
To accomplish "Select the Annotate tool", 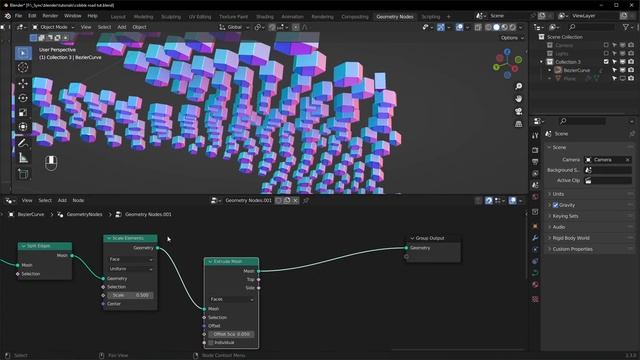I will tap(23, 143).
